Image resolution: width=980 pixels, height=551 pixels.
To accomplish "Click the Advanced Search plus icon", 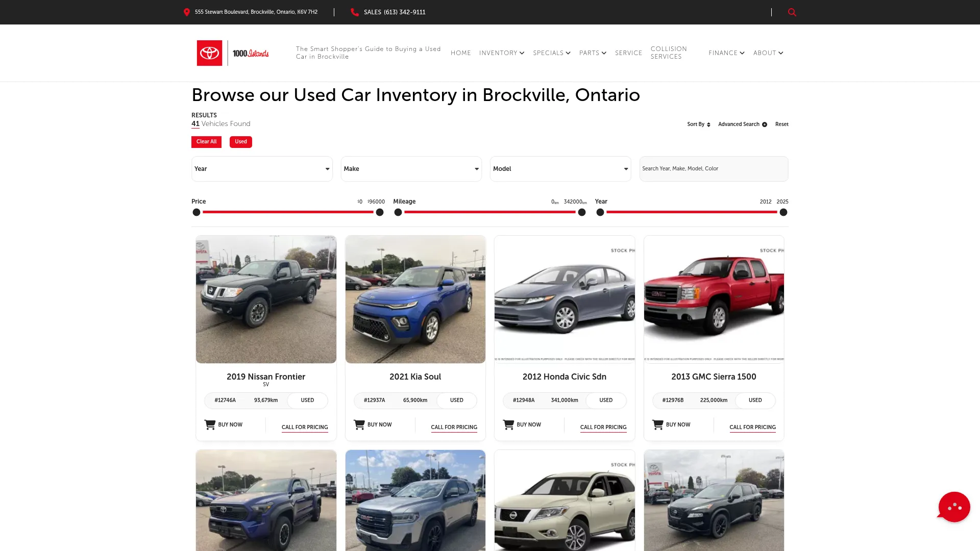I will [x=765, y=124].
